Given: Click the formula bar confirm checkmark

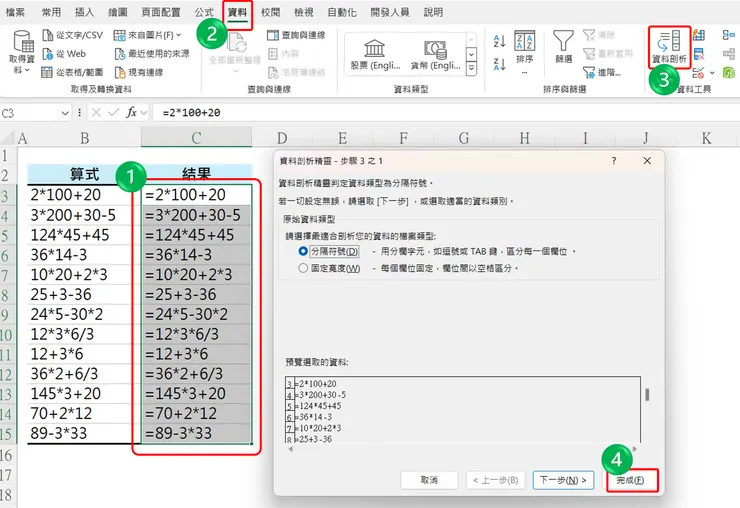Looking at the screenshot, I should pos(113,113).
